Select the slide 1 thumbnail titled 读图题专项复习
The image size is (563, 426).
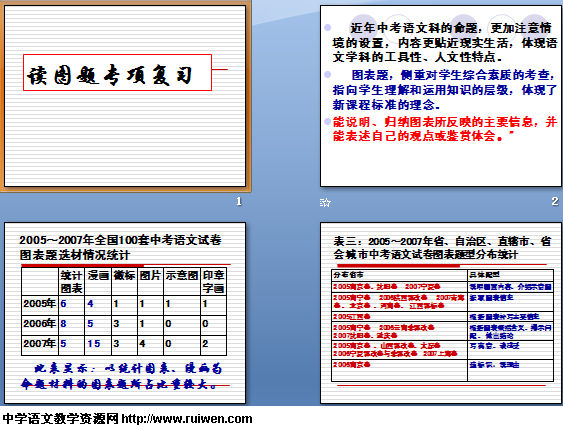point(125,96)
